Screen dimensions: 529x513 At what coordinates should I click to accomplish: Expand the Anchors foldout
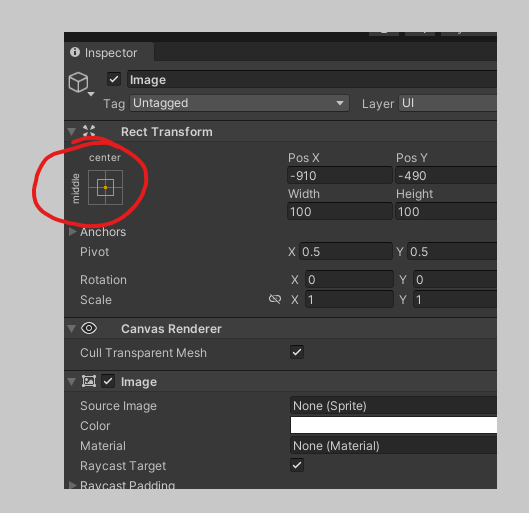(72, 232)
